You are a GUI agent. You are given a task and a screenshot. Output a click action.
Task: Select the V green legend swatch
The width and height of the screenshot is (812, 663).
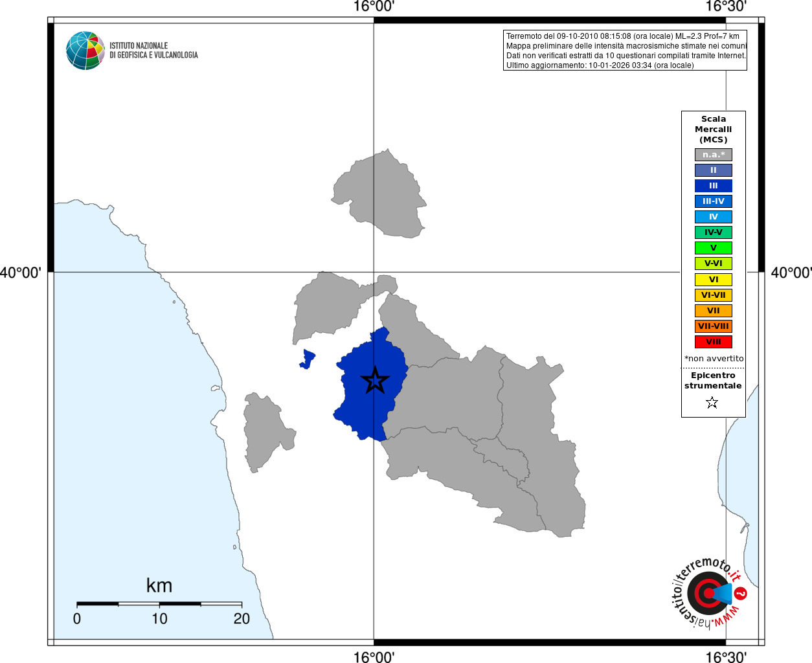pos(713,248)
